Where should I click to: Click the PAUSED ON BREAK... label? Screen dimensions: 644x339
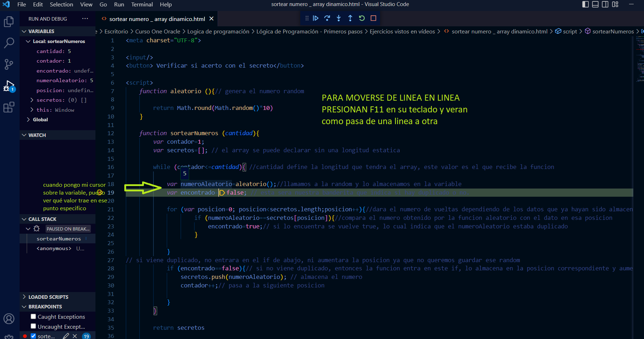coord(68,229)
